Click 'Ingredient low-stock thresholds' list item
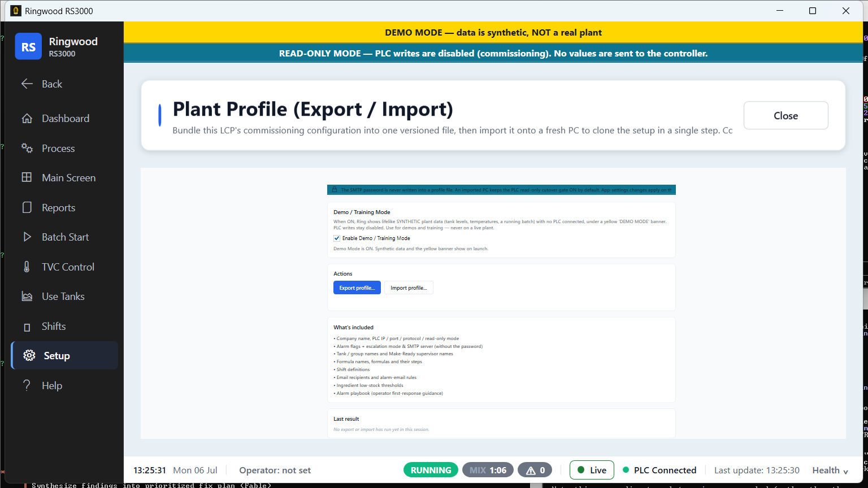This screenshot has width=868, height=488. point(369,385)
